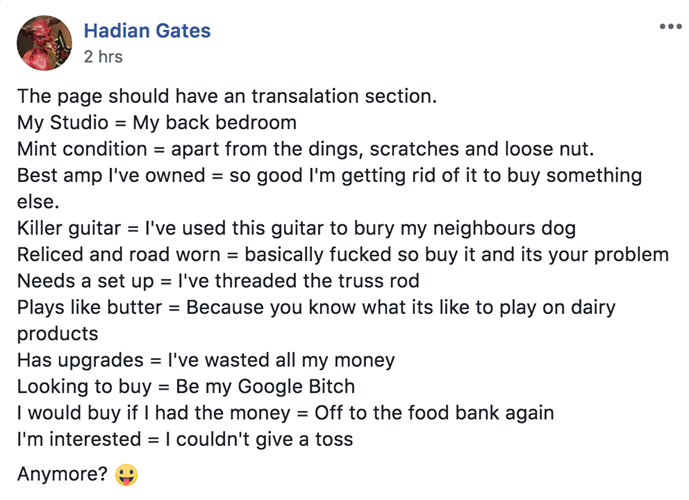This screenshot has height=500, width=689.
Task: Click the 'Best amp I've owned' line
Action: (x=330, y=175)
